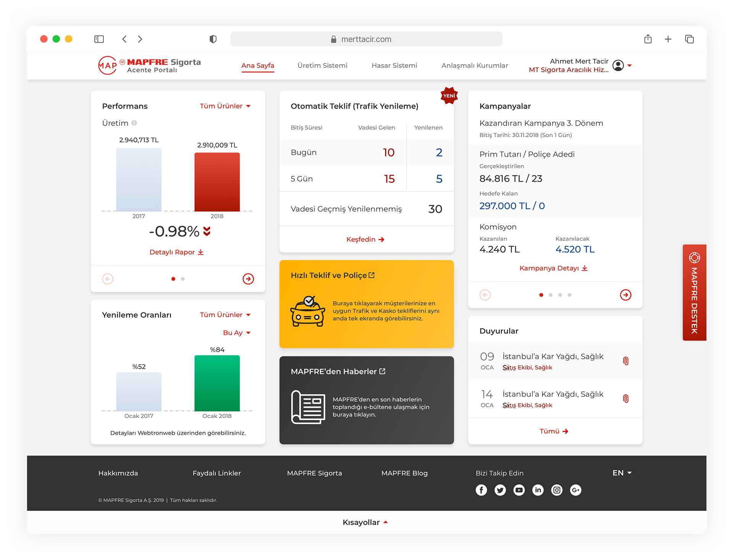Click 5 Gün Yenilenen value 5

point(439,179)
